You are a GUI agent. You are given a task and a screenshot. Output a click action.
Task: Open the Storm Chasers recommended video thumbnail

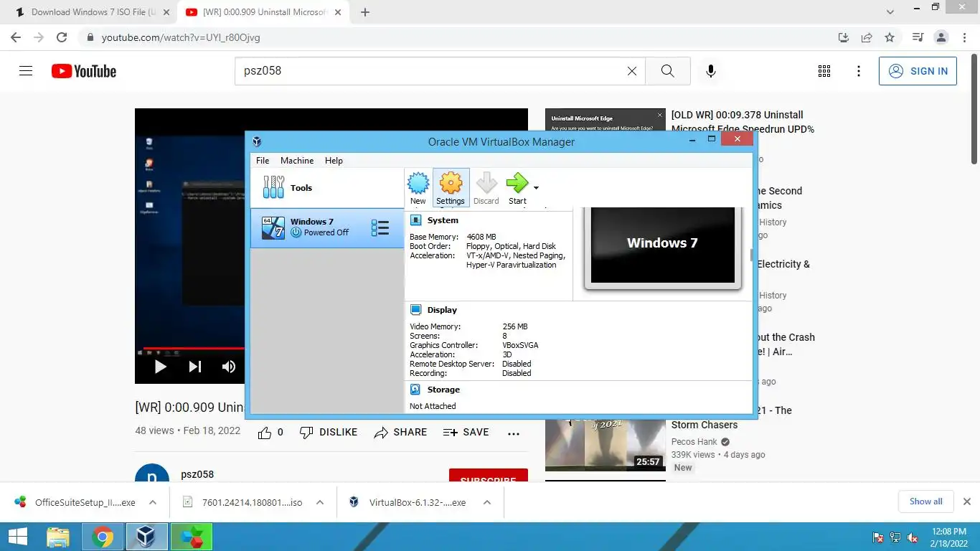(x=606, y=444)
